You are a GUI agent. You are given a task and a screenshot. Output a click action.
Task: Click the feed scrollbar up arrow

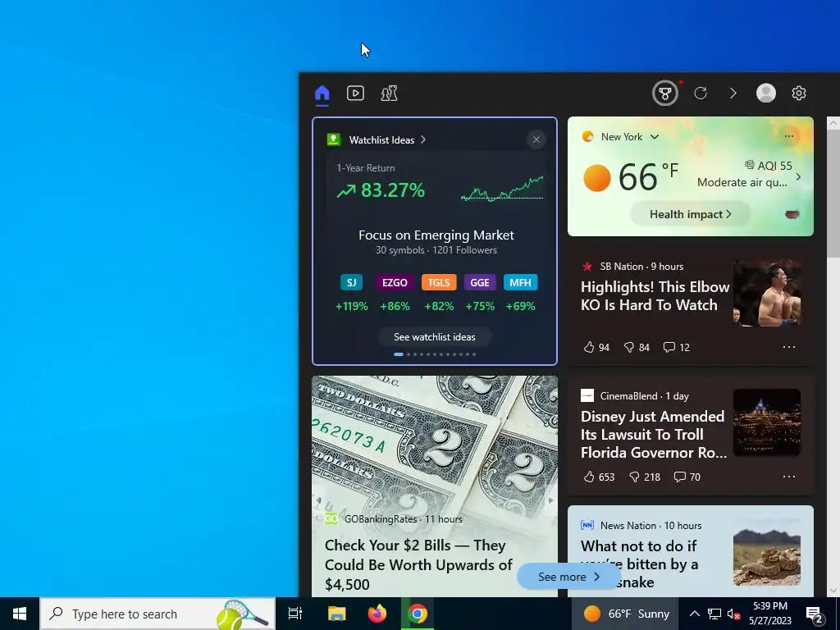click(x=833, y=123)
